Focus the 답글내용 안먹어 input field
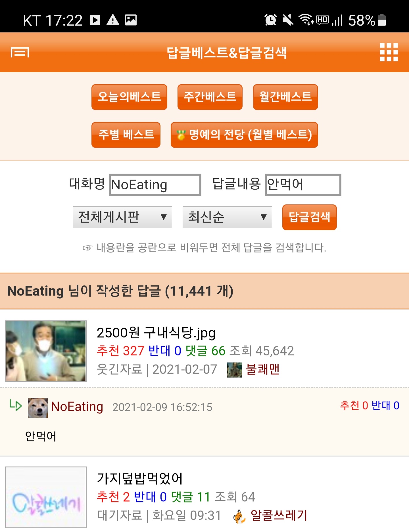Image resolution: width=409 pixels, height=532 pixels. click(303, 185)
